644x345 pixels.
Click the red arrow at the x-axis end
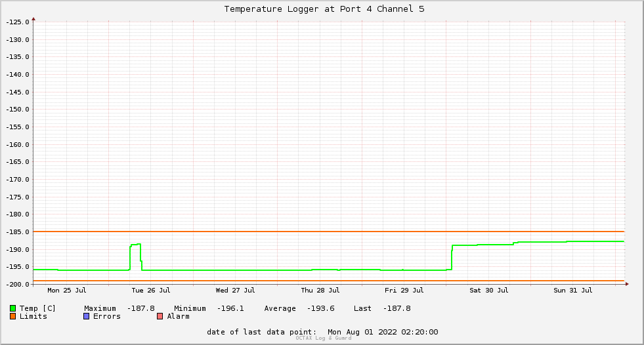627,284
